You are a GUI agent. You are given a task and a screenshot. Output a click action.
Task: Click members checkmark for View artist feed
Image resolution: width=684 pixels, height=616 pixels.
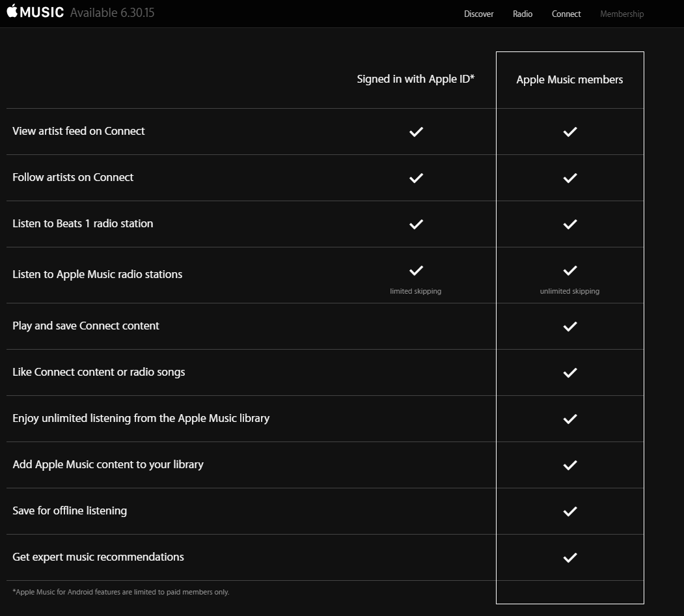570,132
